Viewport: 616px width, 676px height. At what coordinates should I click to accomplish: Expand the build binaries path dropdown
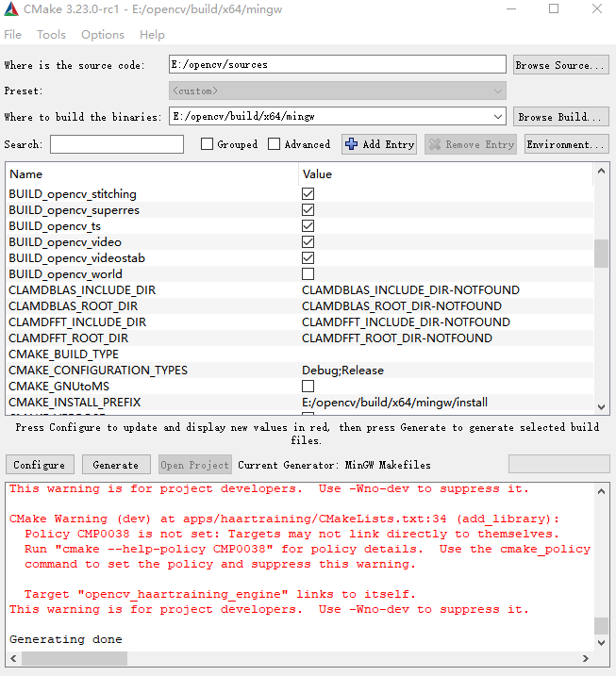(498, 116)
